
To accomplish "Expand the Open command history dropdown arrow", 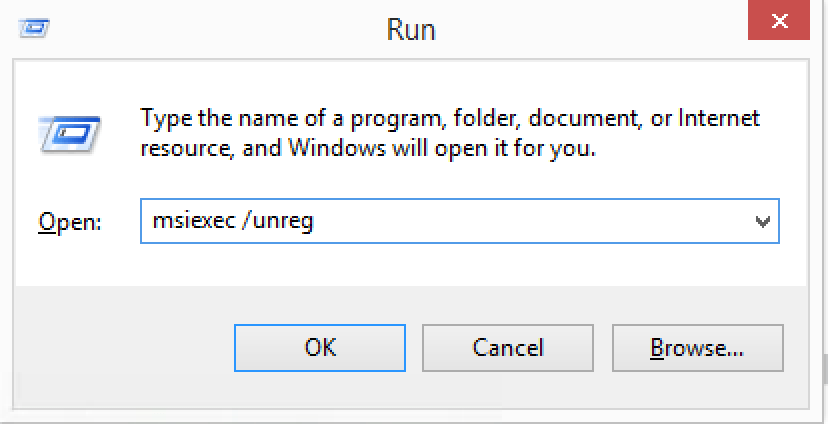I will 763,221.
